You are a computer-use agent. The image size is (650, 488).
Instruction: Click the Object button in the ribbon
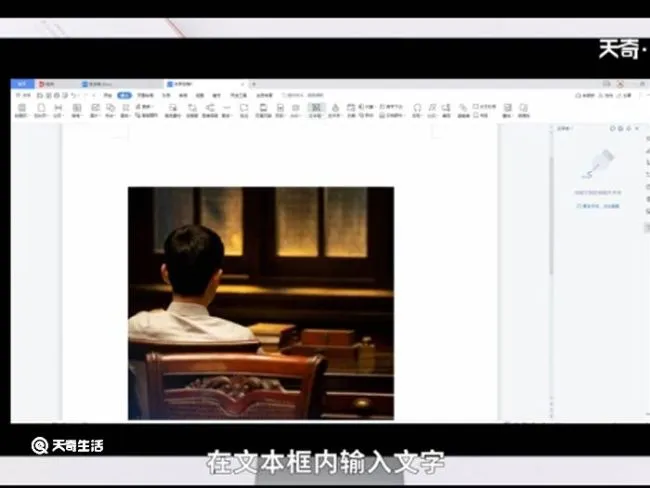366,107
